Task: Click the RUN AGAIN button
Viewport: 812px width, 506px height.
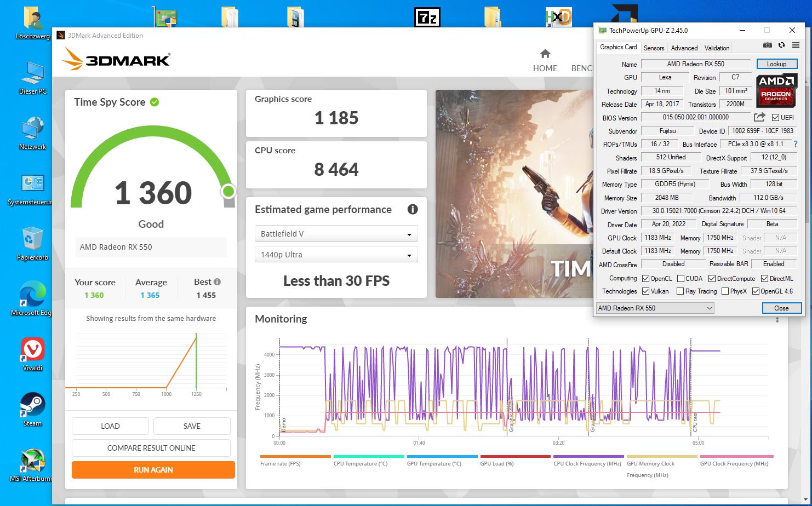Action: tap(153, 470)
